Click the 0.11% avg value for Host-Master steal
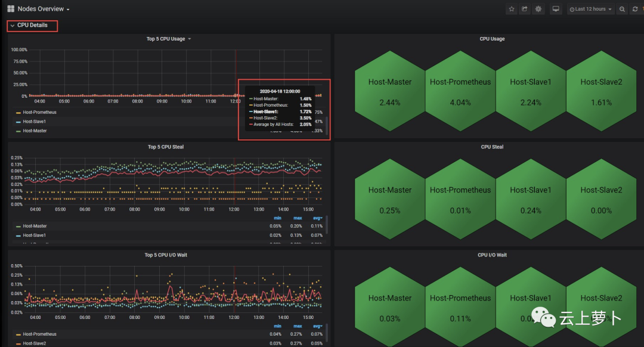This screenshot has width=644, height=347. pyautogui.click(x=317, y=227)
